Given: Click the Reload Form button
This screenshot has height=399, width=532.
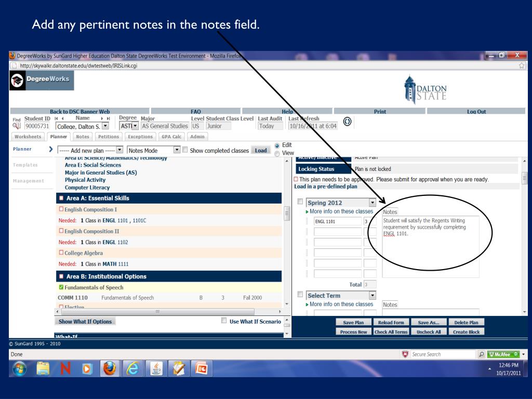Looking at the screenshot, I should tap(391, 322).
